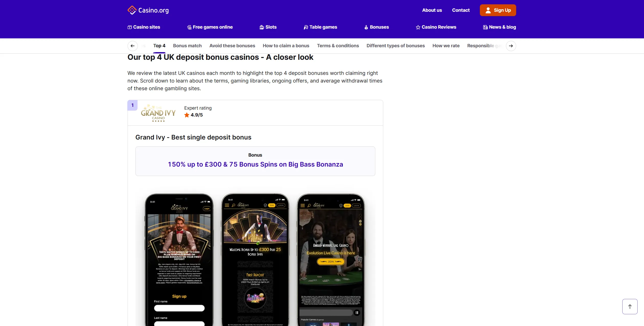Click the Casino sites menu icon
This screenshot has height=326, width=644.
click(x=130, y=27)
